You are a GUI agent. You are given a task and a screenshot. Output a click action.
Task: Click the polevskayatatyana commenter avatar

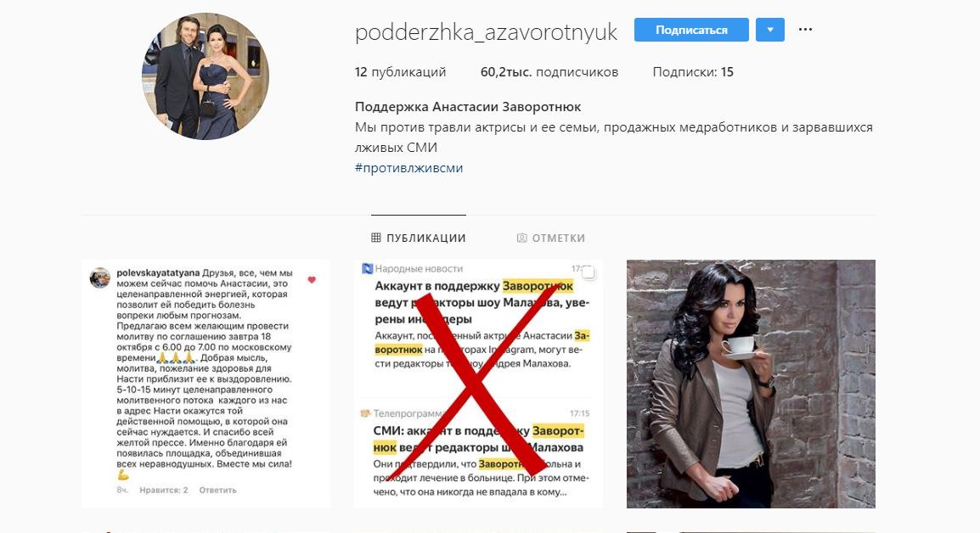pyautogui.click(x=100, y=278)
